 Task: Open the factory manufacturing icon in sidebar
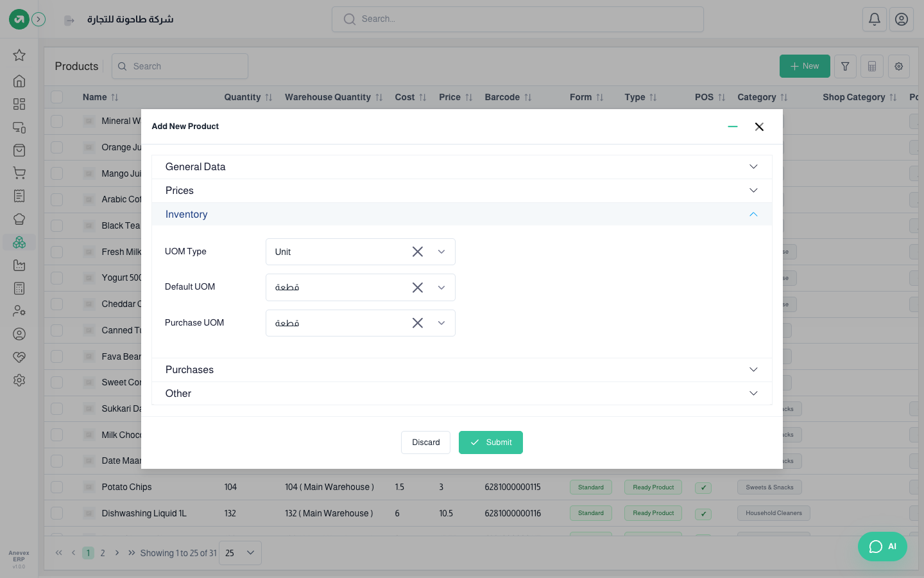click(x=19, y=265)
